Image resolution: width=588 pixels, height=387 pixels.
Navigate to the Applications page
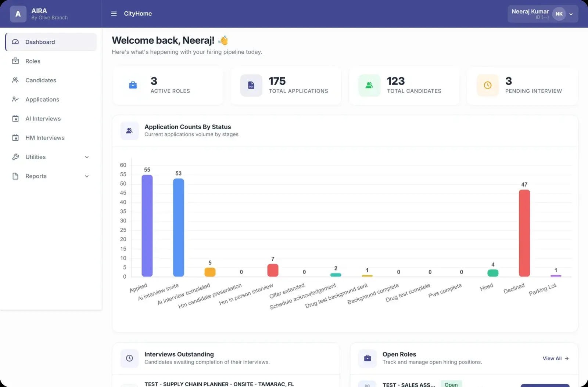tap(51, 99)
